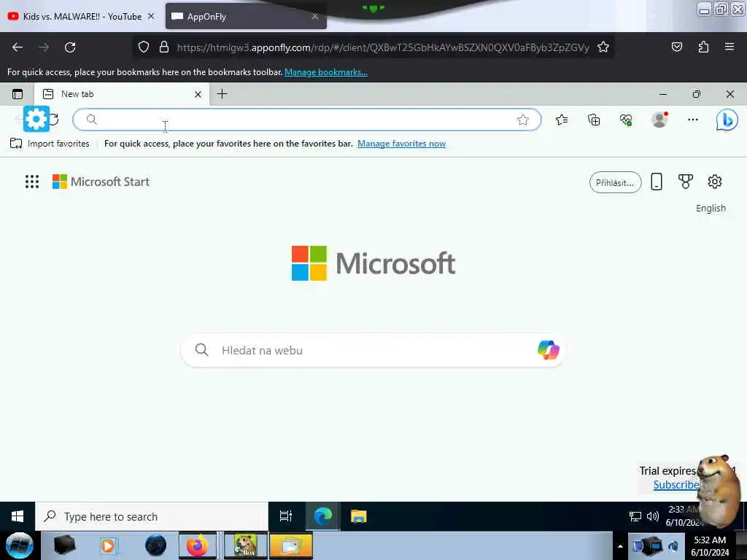This screenshot has height=560, width=747.
Task: Click the Microsoft Start logo
Action: coord(101,182)
